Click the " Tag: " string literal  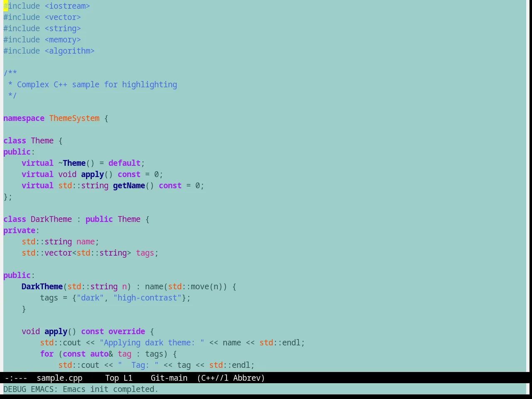(x=138, y=365)
